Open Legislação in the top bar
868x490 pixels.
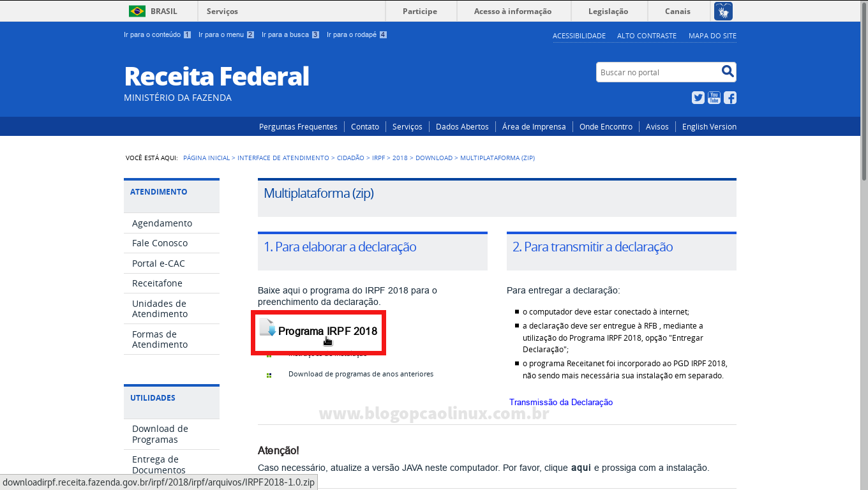click(608, 11)
